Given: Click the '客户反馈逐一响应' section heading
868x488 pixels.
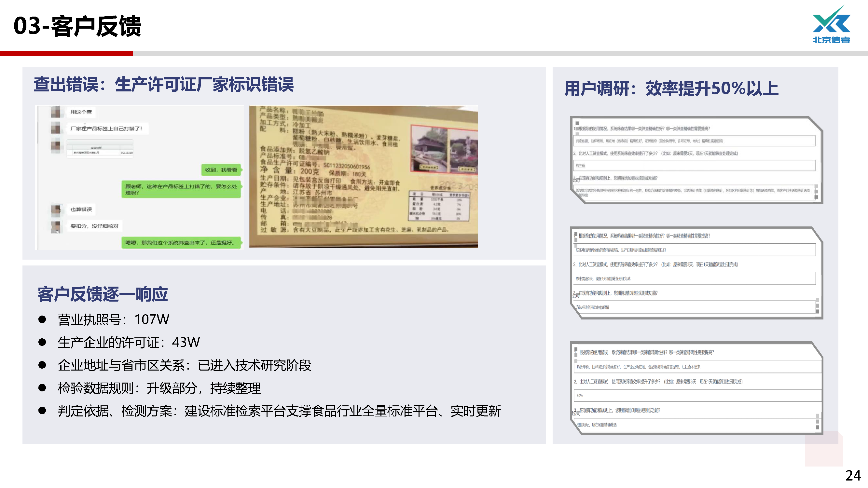Looking at the screenshot, I should click(x=103, y=294).
